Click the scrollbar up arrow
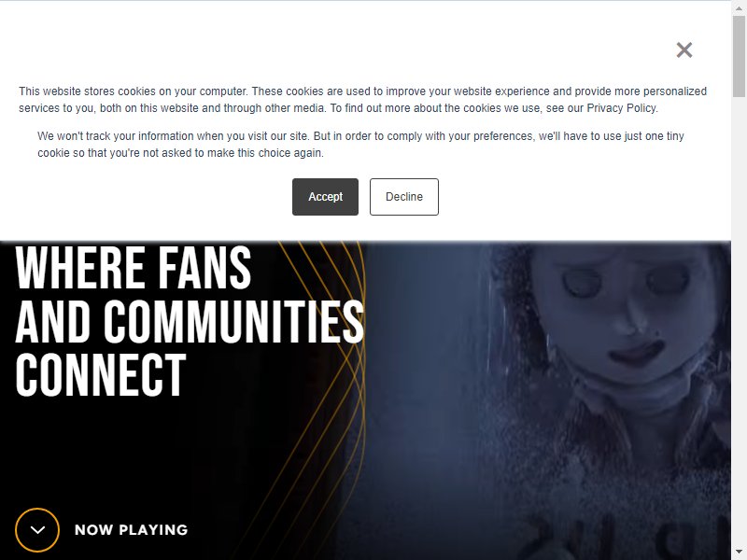 pyautogui.click(x=739, y=7)
